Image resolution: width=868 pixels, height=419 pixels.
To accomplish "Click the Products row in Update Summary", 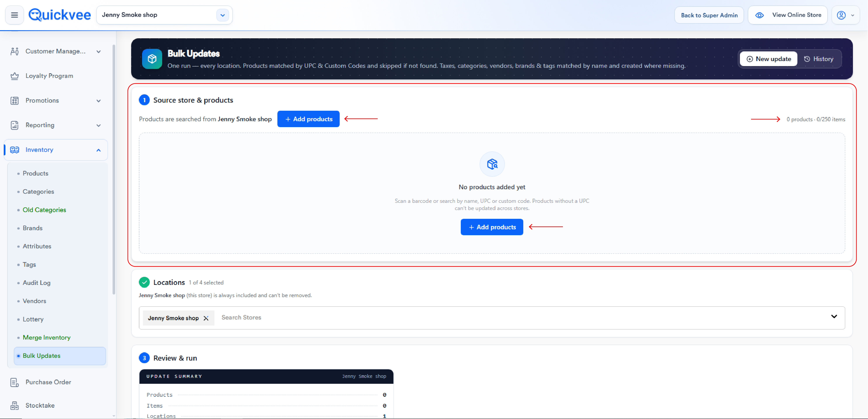I will click(x=266, y=395).
